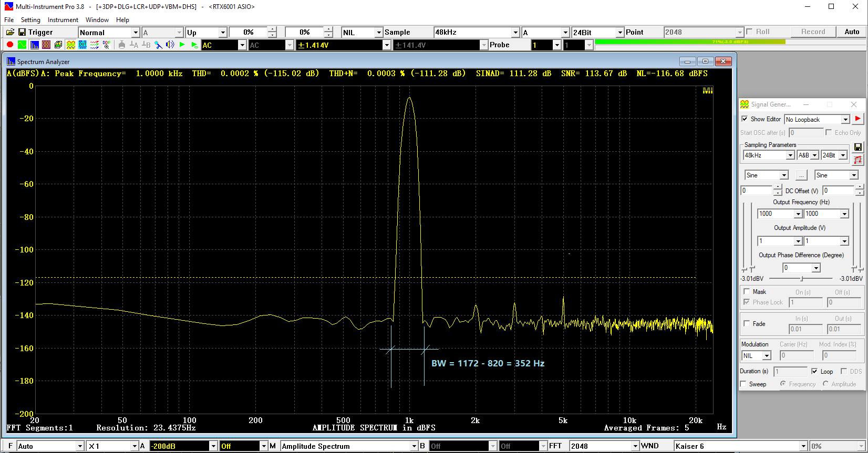Click the speaker sound icon in toolbar
This screenshot has height=453, width=868.
(x=170, y=45)
